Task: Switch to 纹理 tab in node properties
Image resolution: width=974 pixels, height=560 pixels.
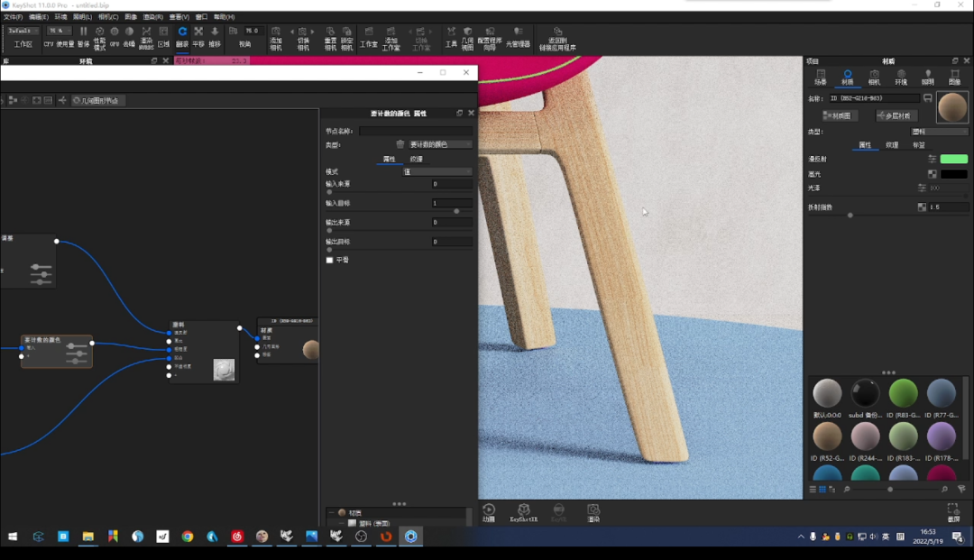Action: (417, 159)
